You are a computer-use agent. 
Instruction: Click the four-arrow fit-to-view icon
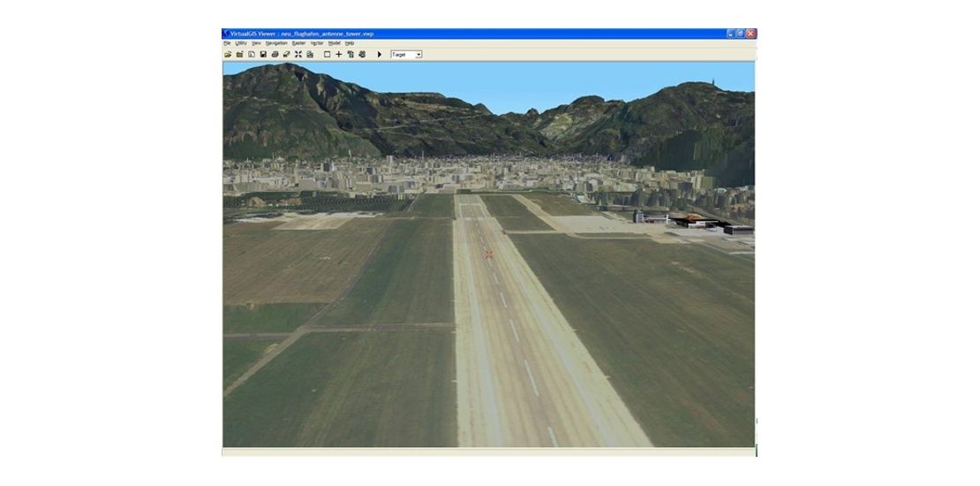click(x=298, y=55)
